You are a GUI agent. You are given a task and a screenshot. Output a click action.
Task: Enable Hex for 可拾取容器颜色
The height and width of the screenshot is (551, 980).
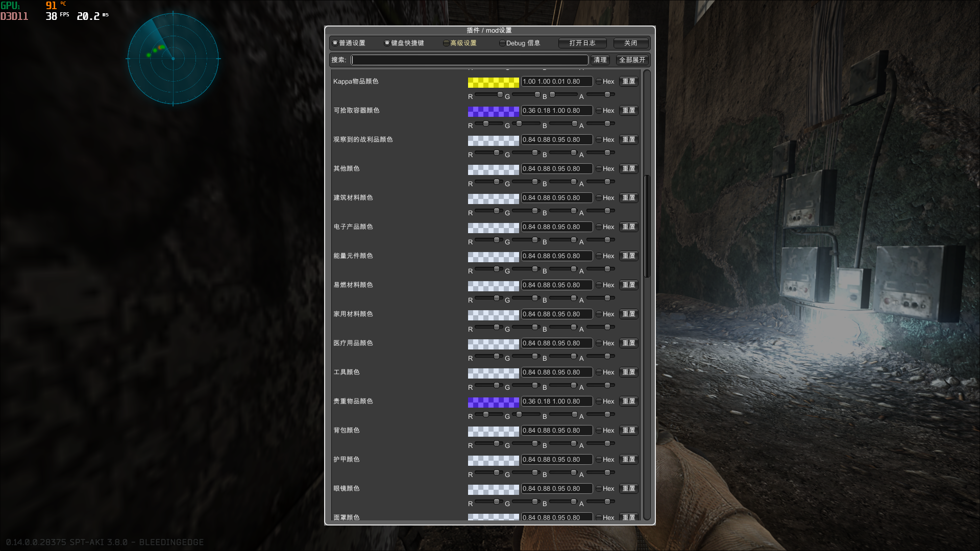(x=605, y=111)
